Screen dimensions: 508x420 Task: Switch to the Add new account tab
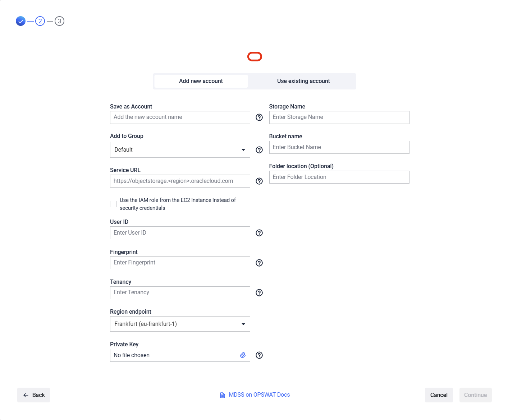click(x=201, y=81)
